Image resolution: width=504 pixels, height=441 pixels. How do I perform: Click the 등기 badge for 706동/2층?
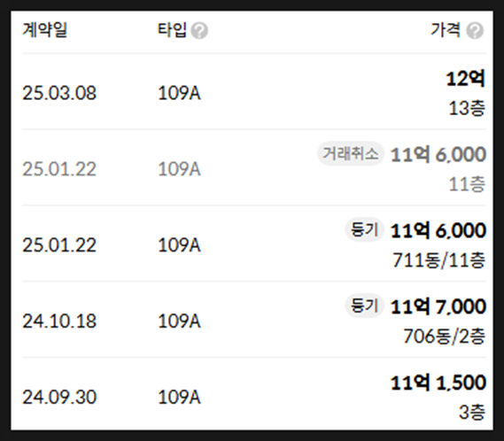click(365, 306)
